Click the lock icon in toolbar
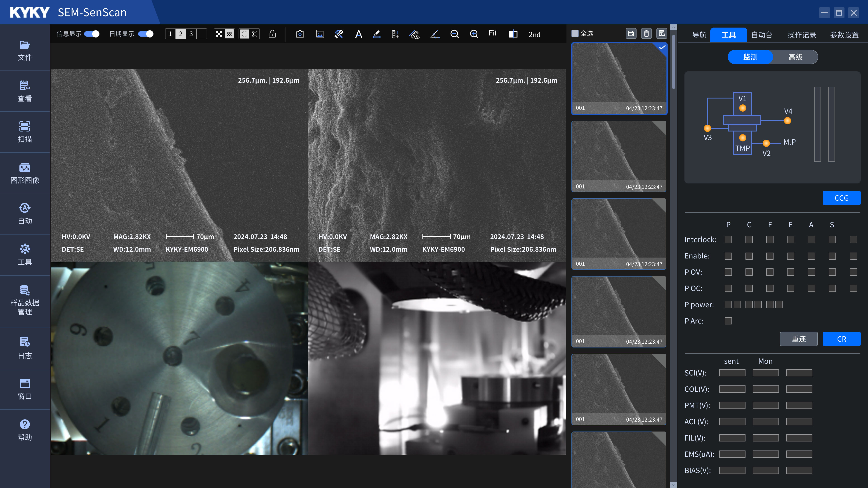 coord(272,34)
